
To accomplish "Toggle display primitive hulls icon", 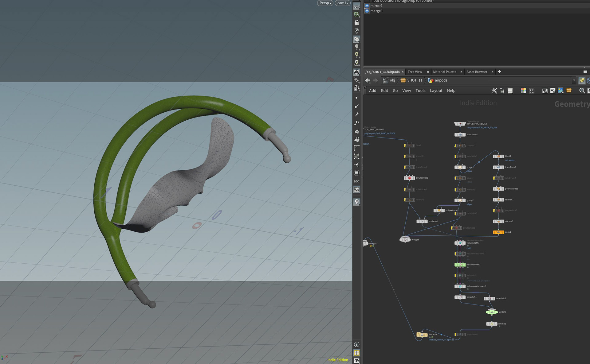I will (356, 148).
